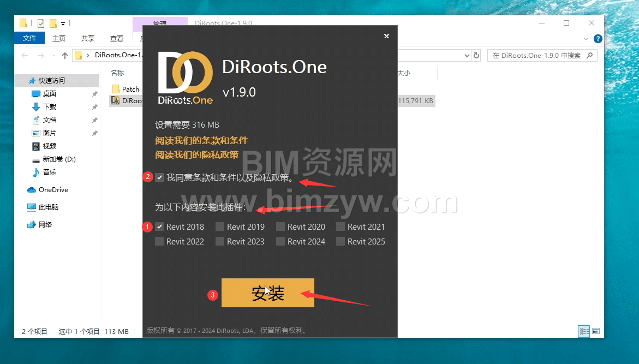Open the 文件 tab in Explorer
The height and width of the screenshot is (364, 639).
pos(29,38)
